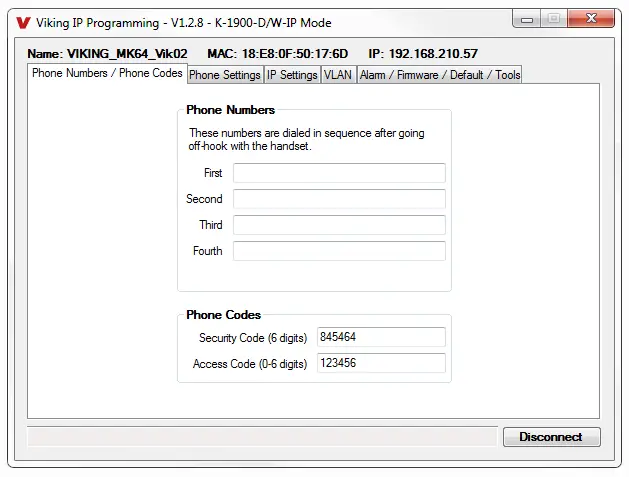Image resolution: width=629 pixels, height=477 pixels.
Task: Click the Access Code (0-6 digits) label
Action: point(250,364)
